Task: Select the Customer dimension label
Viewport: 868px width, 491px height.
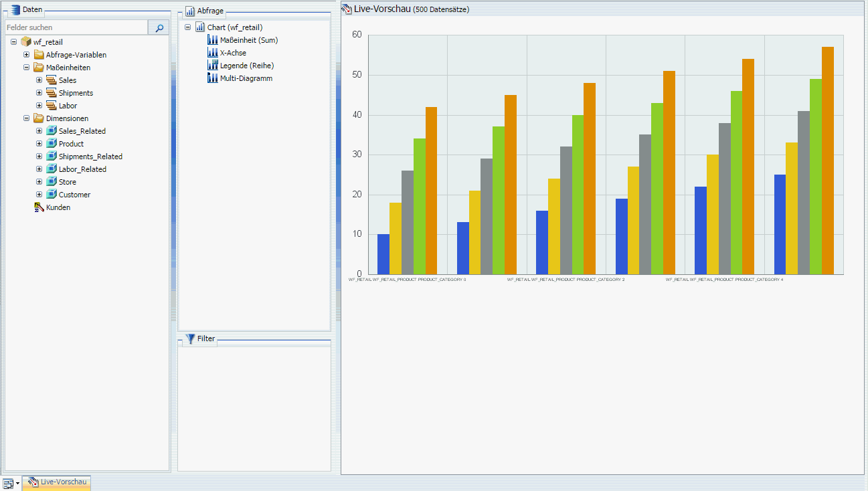Action: [x=74, y=195]
